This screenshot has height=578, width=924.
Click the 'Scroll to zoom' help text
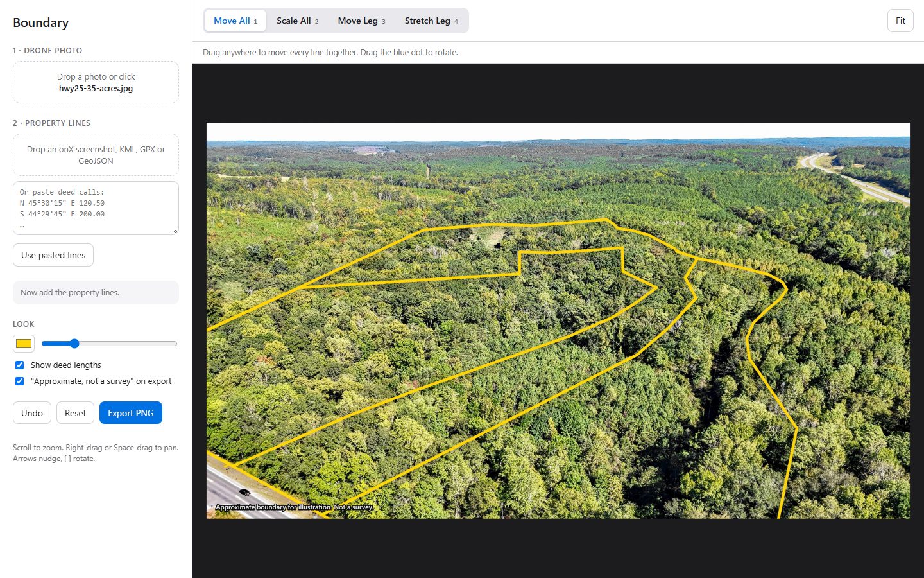click(96, 453)
